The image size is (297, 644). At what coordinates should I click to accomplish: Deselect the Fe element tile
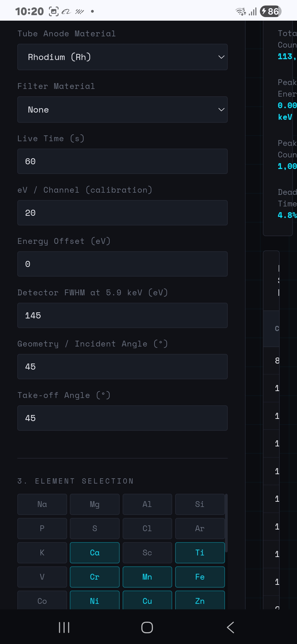click(x=200, y=577)
